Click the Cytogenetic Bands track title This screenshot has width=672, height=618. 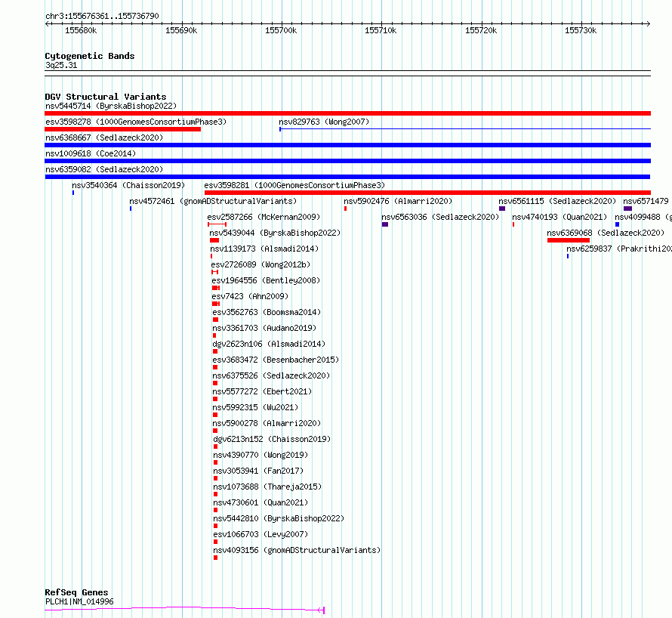pyautogui.click(x=90, y=56)
